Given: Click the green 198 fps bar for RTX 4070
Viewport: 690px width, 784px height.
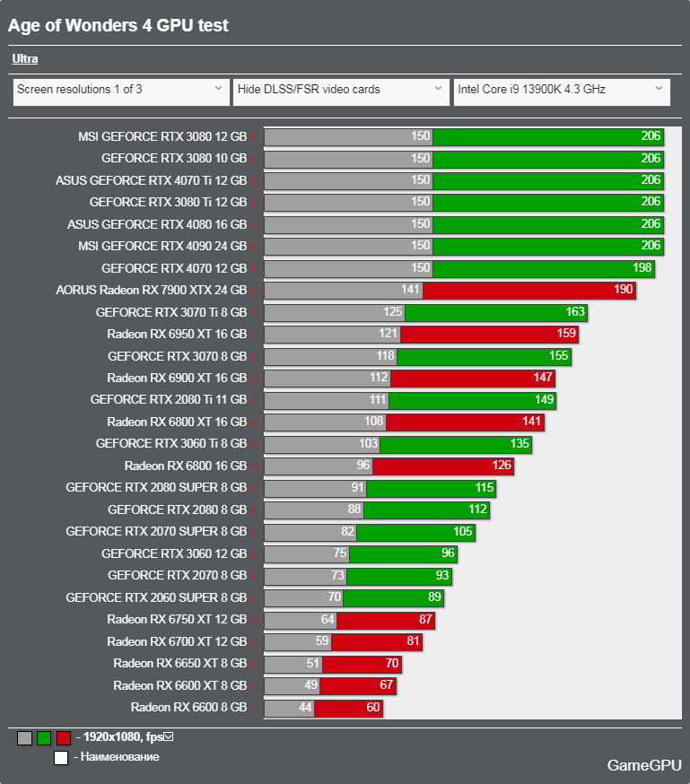Looking at the screenshot, I should pos(544,268).
